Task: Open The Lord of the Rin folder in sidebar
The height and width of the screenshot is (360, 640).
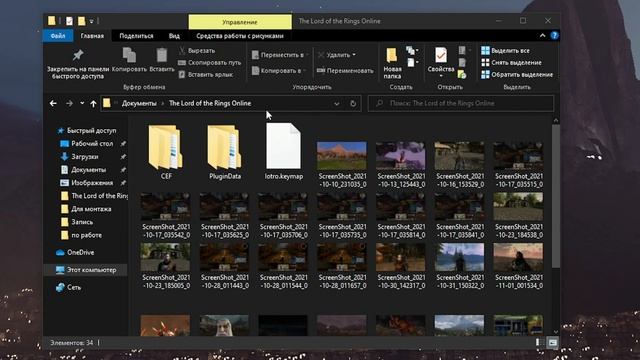Action: pos(95,196)
